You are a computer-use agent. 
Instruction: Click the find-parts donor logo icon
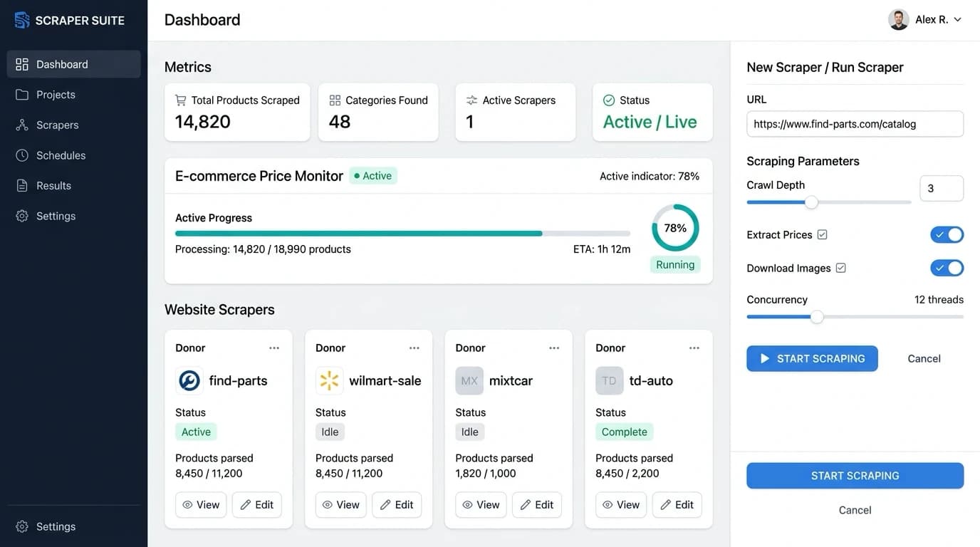[189, 381]
